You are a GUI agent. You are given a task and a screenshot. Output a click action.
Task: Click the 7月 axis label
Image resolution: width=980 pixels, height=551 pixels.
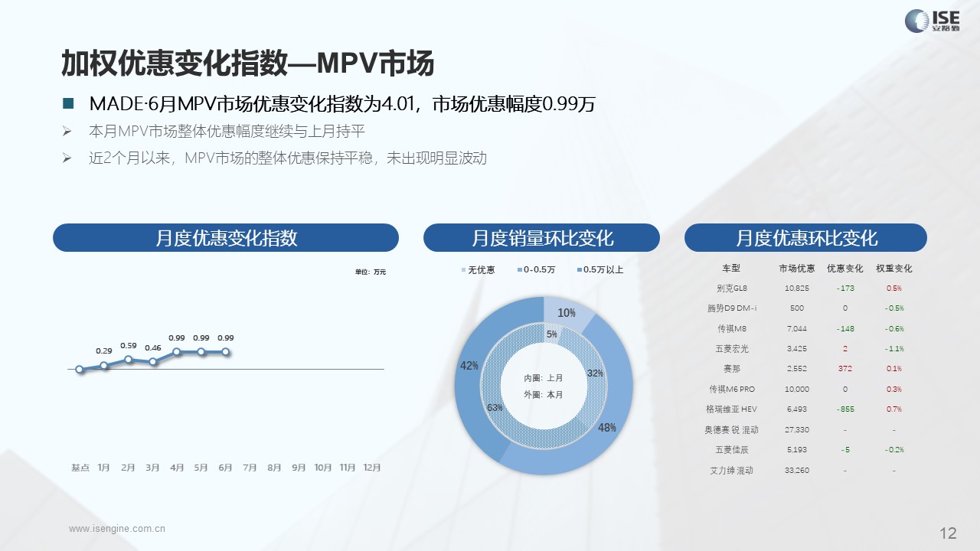pos(250,467)
